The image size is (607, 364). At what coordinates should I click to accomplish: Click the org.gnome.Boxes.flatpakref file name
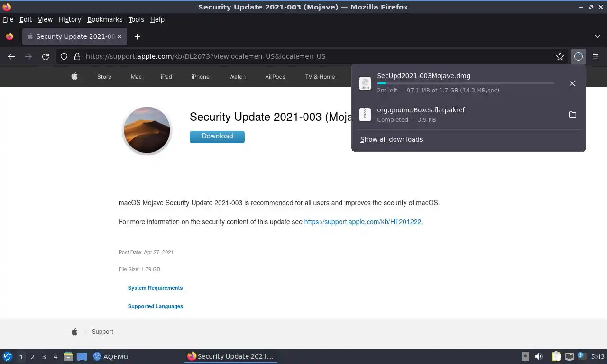click(421, 110)
